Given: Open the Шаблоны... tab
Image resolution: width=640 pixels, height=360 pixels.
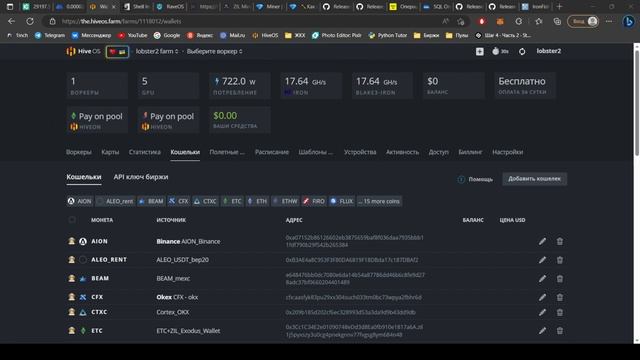Looking at the screenshot, I should pyautogui.click(x=316, y=152).
